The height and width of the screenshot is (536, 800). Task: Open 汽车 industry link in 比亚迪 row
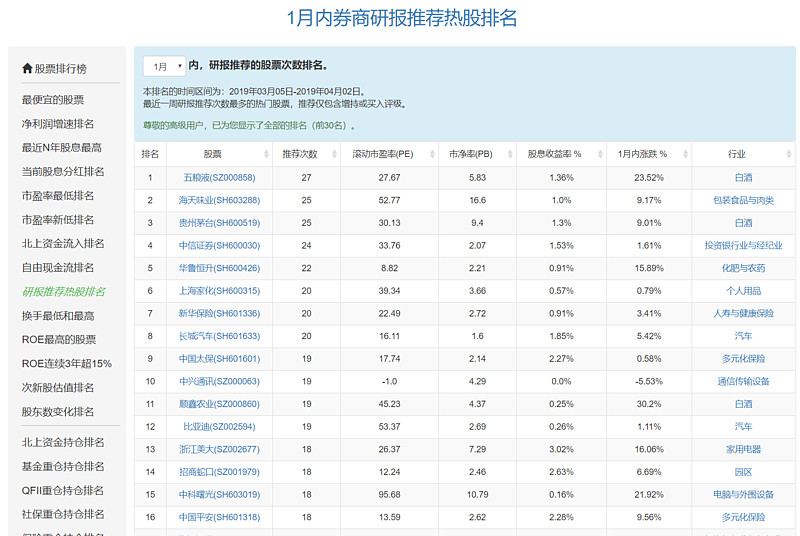pyautogui.click(x=743, y=426)
